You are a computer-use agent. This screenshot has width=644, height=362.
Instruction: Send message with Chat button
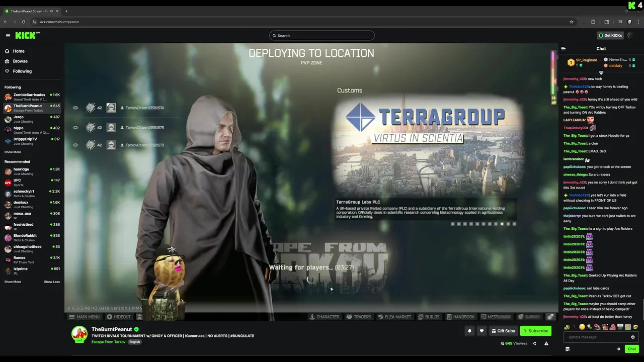[632, 349]
